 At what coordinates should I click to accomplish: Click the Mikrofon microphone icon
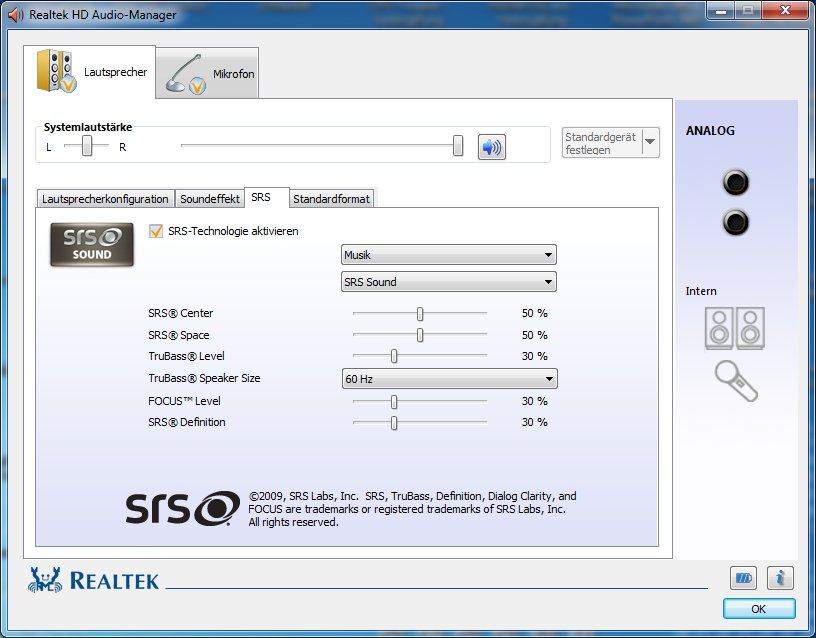click(x=186, y=75)
